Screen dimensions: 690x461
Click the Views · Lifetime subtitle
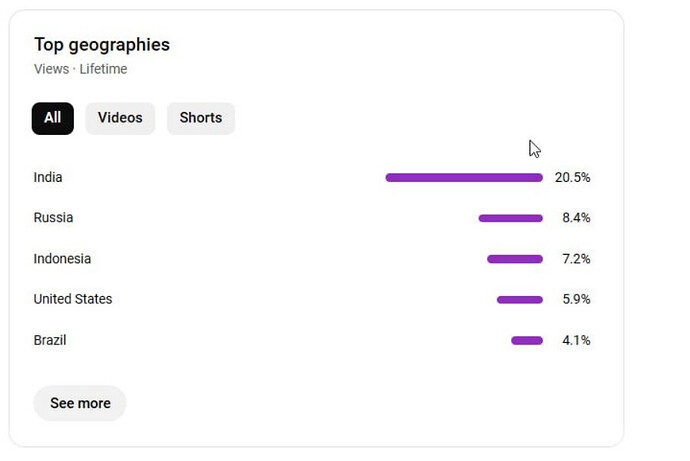(80, 69)
